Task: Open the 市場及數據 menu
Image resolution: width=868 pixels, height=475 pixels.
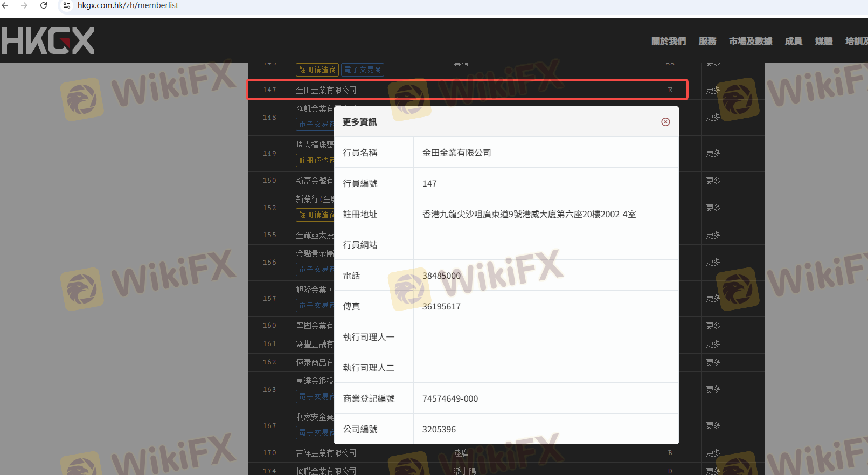Action: coord(750,41)
